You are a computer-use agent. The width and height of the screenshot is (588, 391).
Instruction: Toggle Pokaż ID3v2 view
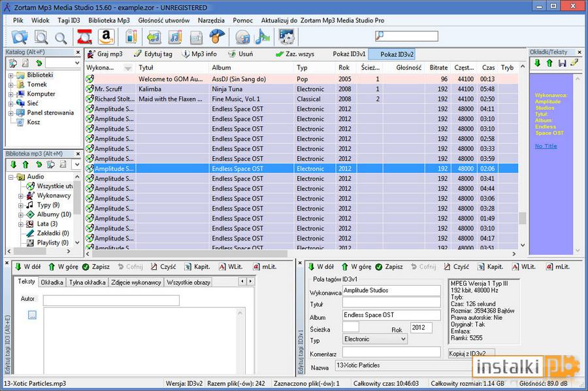(392, 54)
